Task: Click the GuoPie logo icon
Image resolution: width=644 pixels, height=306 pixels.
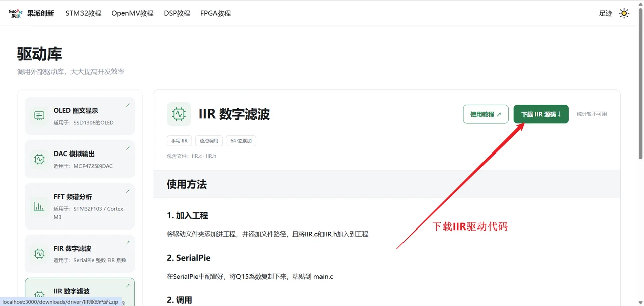Action: (16, 13)
